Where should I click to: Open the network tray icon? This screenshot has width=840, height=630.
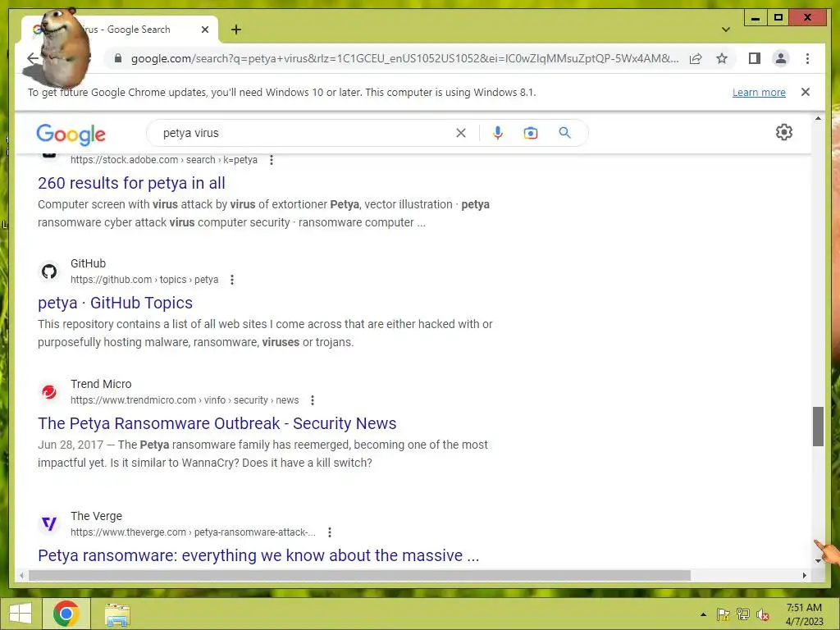(x=743, y=614)
